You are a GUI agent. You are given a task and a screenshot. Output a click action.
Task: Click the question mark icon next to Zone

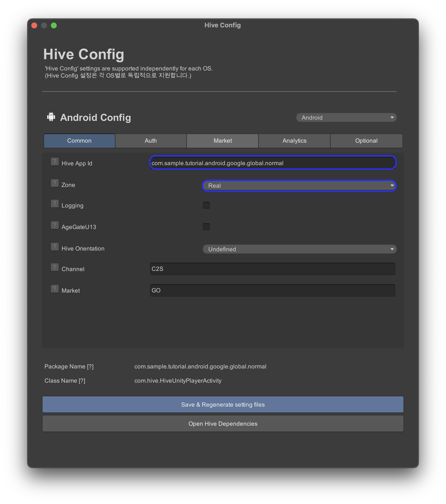pyautogui.click(x=55, y=183)
